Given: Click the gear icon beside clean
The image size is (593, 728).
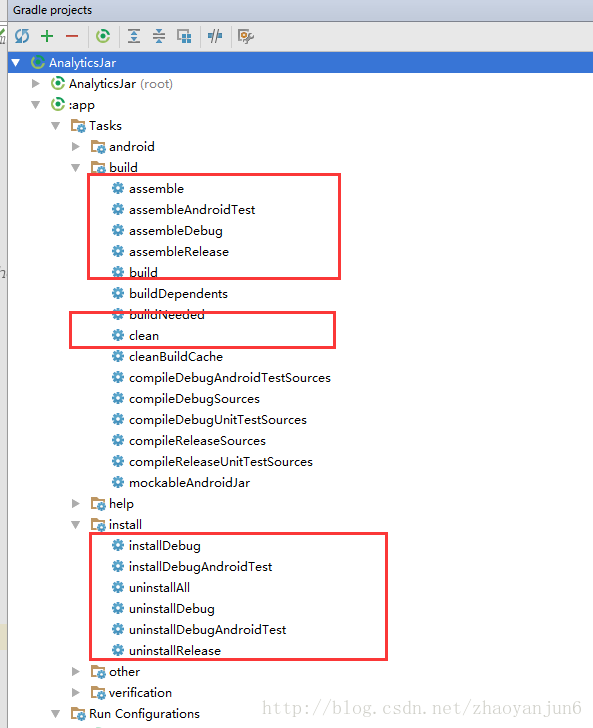Looking at the screenshot, I should pyautogui.click(x=118, y=335).
